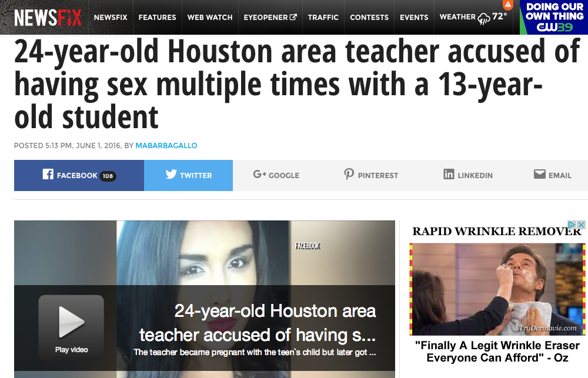588x378 pixels.
Task: Open the NEWSFIX logo homepage
Action: (x=48, y=17)
